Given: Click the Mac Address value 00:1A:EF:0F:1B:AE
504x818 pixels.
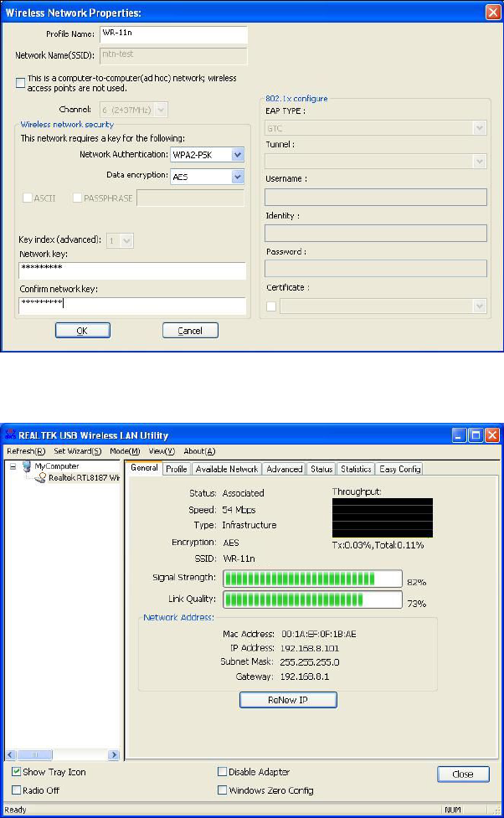Looking at the screenshot, I should (x=319, y=634).
